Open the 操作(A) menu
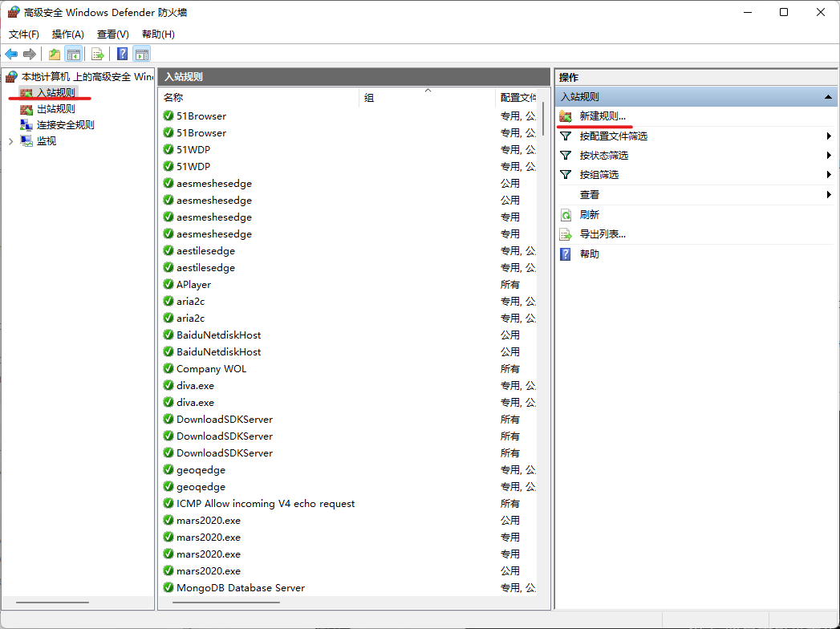840x629 pixels. pyautogui.click(x=67, y=34)
